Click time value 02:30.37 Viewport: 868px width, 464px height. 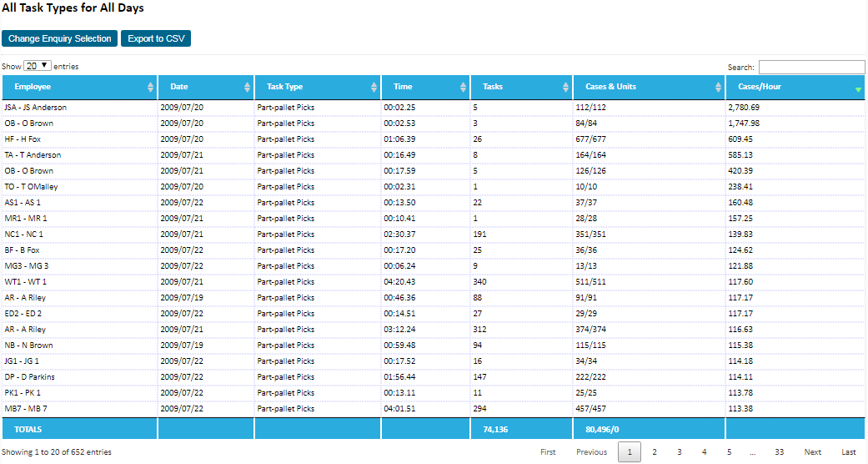[399, 235]
